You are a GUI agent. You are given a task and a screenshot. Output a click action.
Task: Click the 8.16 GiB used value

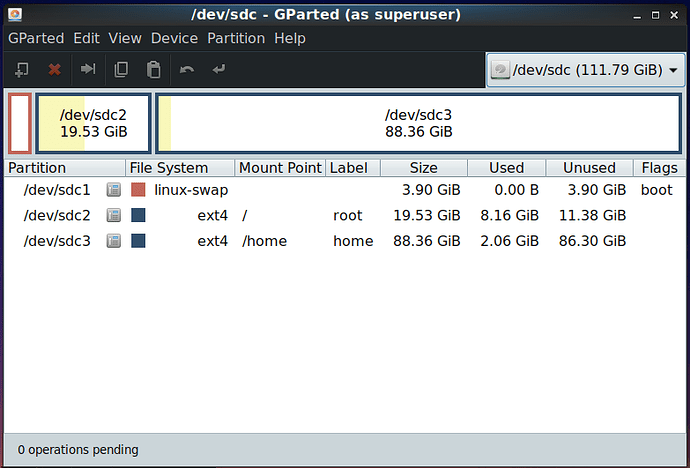pyautogui.click(x=509, y=216)
